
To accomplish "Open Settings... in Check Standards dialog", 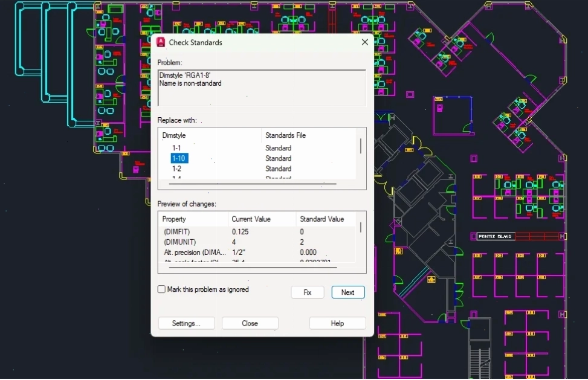I will coord(186,323).
